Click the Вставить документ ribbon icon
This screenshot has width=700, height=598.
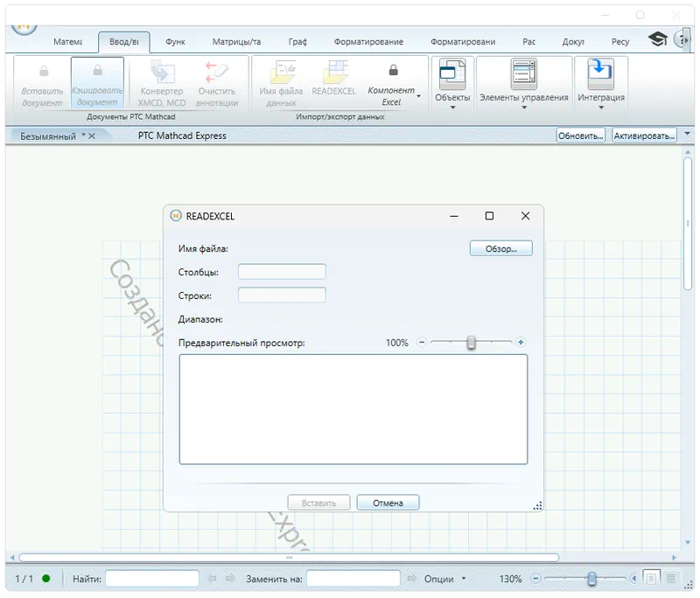pos(44,71)
